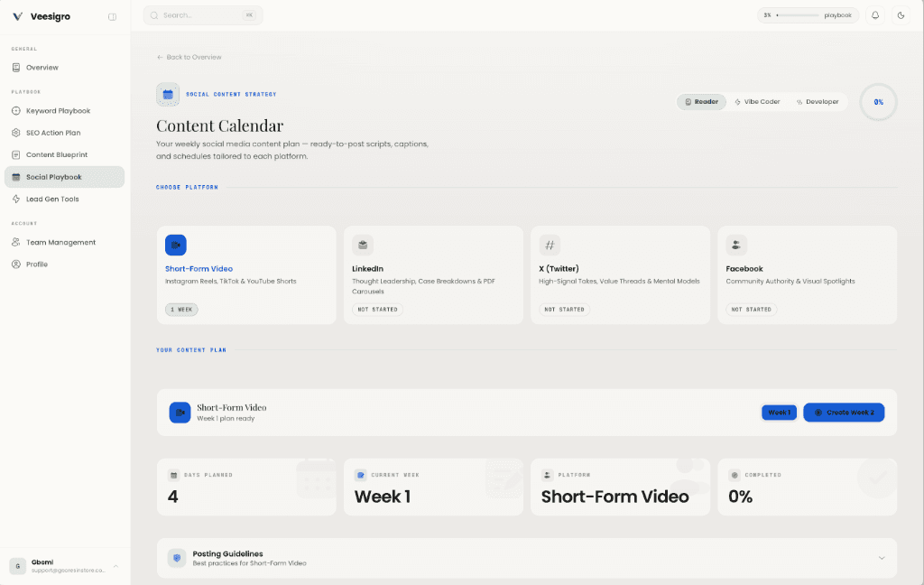The image size is (924, 585).
Task: Click the Overview sidebar icon
Action: point(16,67)
